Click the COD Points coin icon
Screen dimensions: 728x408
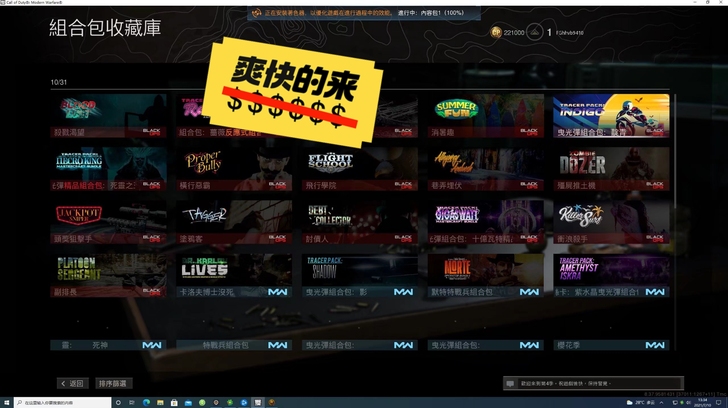point(496,32)
